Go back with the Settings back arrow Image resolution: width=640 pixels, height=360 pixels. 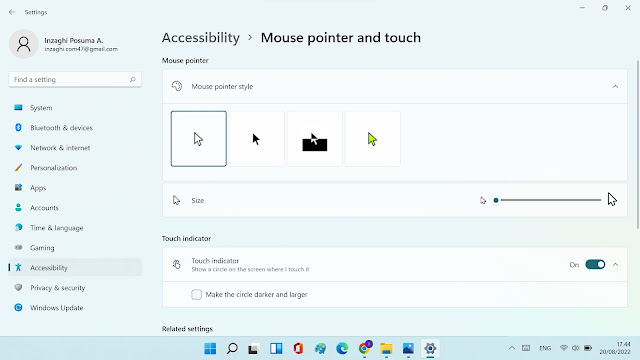pyautogui.click(x=12, y=12)
